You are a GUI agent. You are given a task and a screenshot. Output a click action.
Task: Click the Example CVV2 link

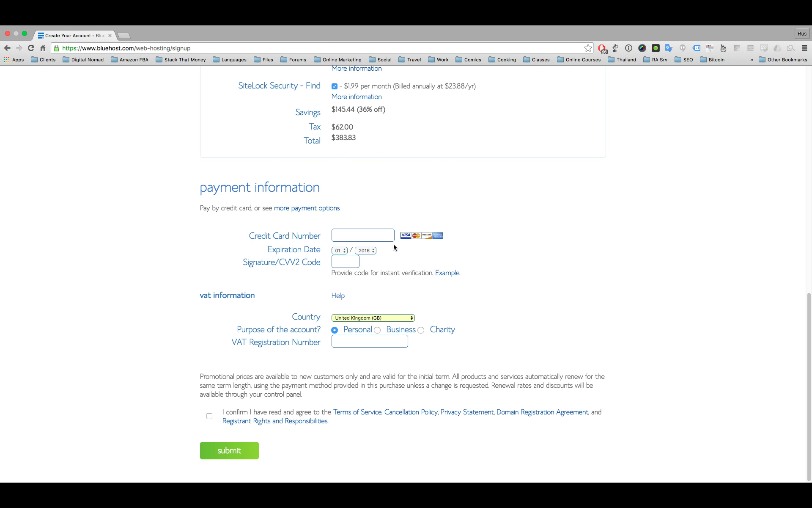point(447,273)
